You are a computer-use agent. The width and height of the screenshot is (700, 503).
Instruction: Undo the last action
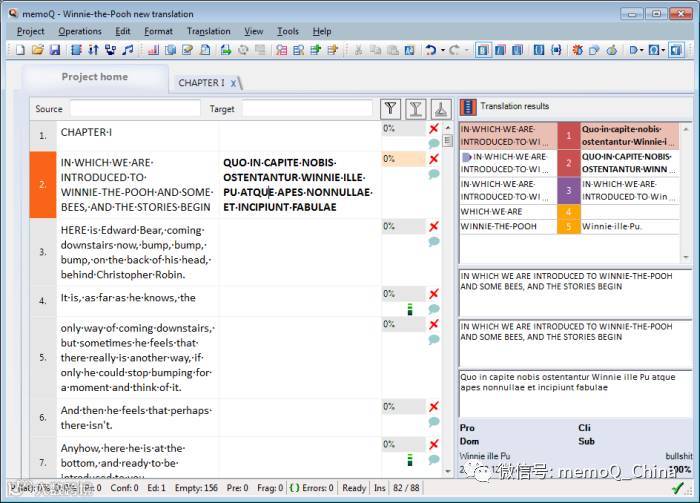431,50
